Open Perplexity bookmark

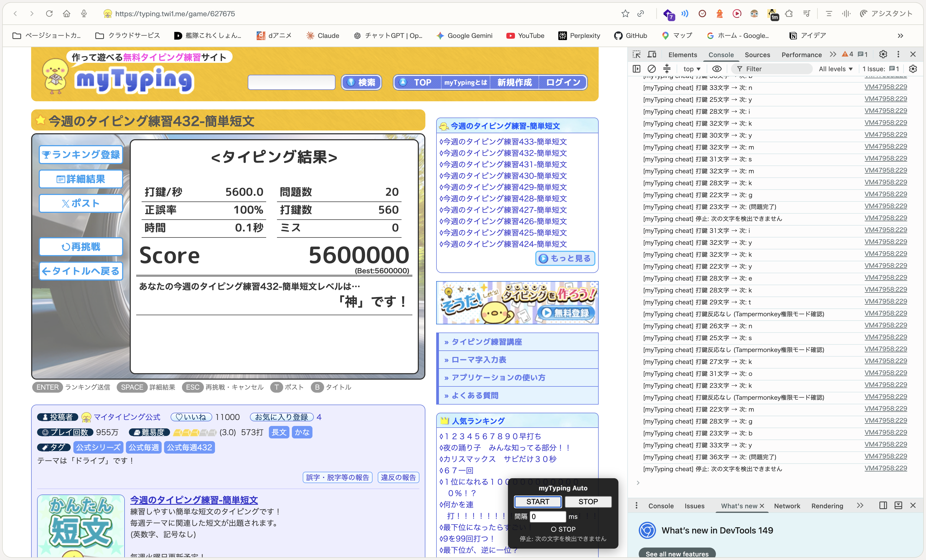click(x=579, y=36)
